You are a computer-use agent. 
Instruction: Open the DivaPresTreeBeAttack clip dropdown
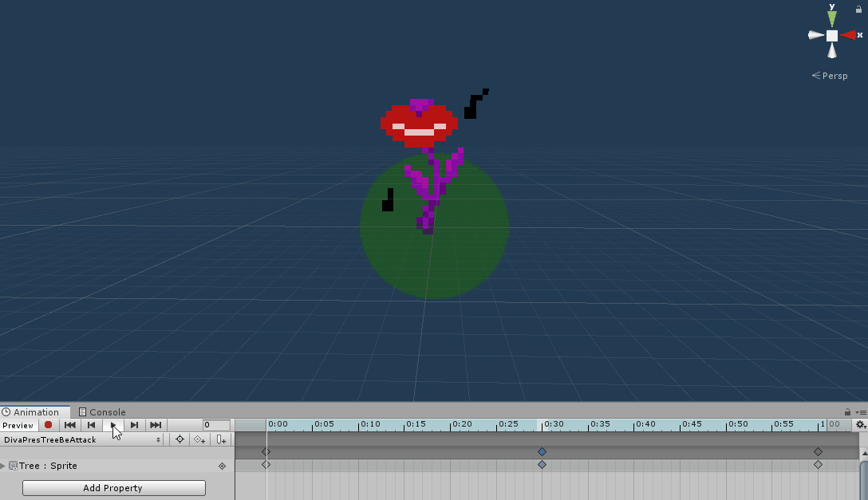(x=82, y=439)
